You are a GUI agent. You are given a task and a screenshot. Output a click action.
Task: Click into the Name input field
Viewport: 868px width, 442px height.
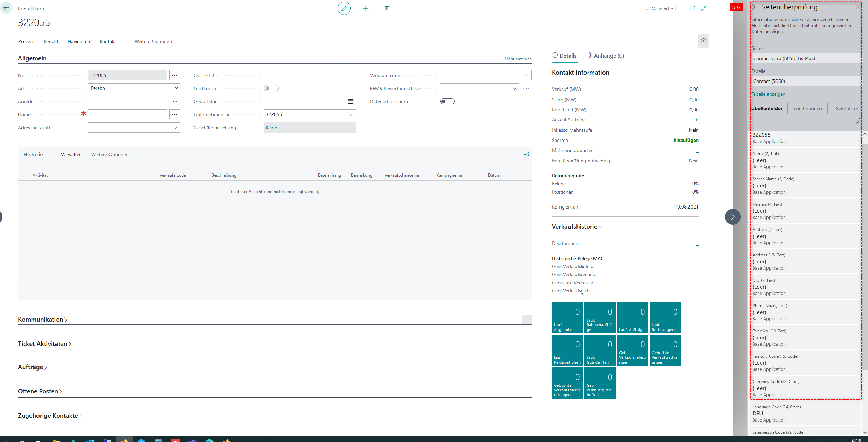(128, 114)
